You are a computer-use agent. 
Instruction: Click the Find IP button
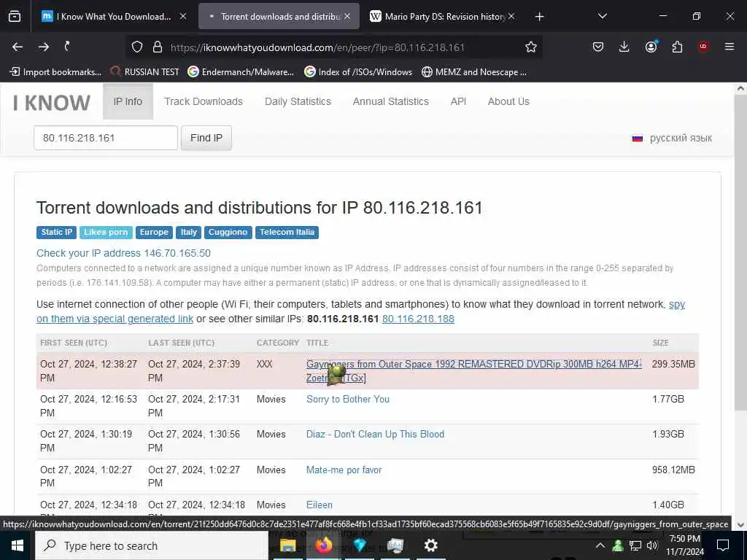[206, 138]
